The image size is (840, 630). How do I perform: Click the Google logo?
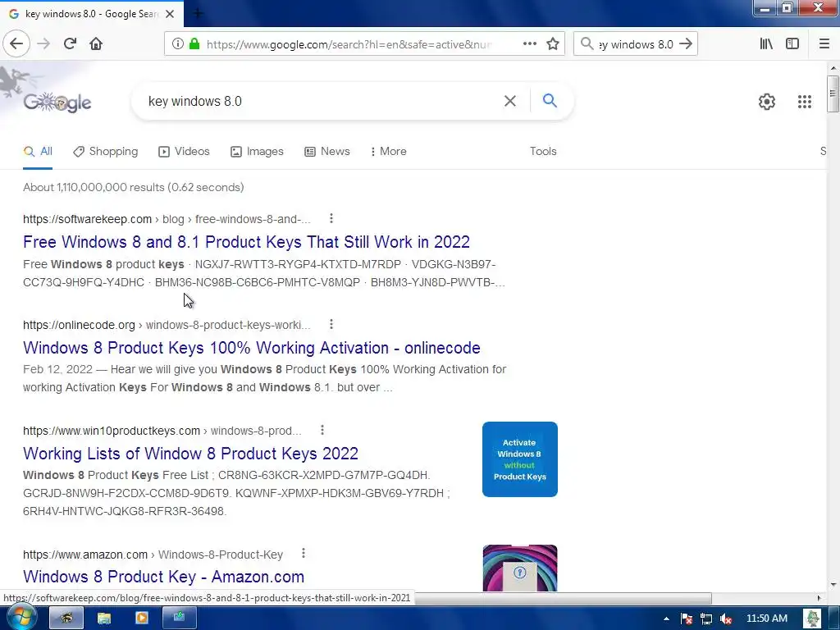57,102
